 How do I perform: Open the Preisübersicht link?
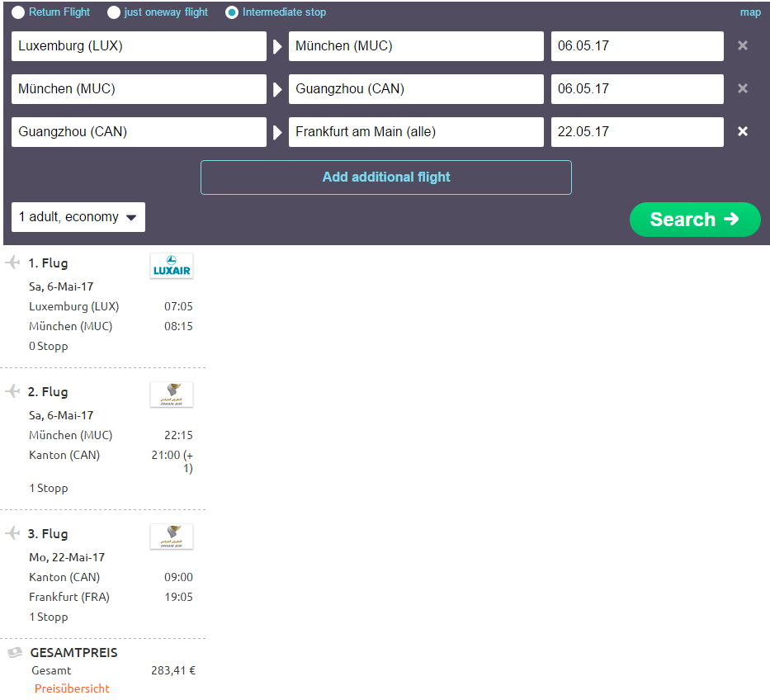[x=72, y=688]
